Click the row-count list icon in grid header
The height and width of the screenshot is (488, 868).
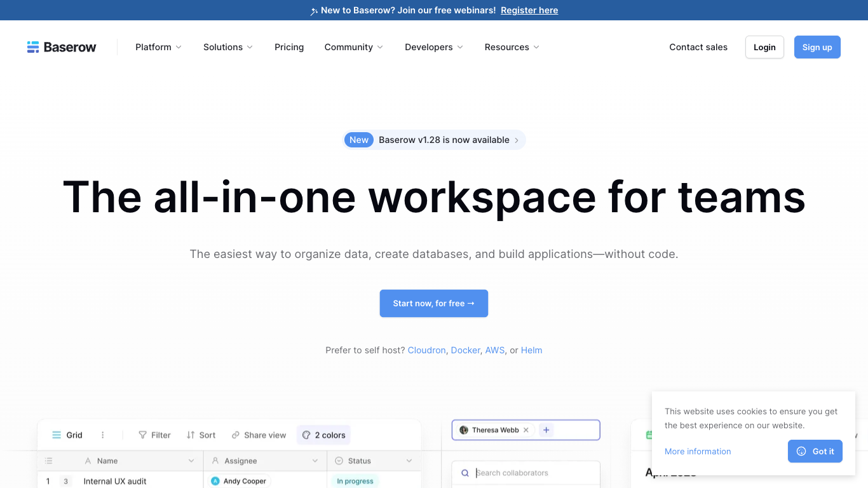pyautogui.click(x=49, y=461)
